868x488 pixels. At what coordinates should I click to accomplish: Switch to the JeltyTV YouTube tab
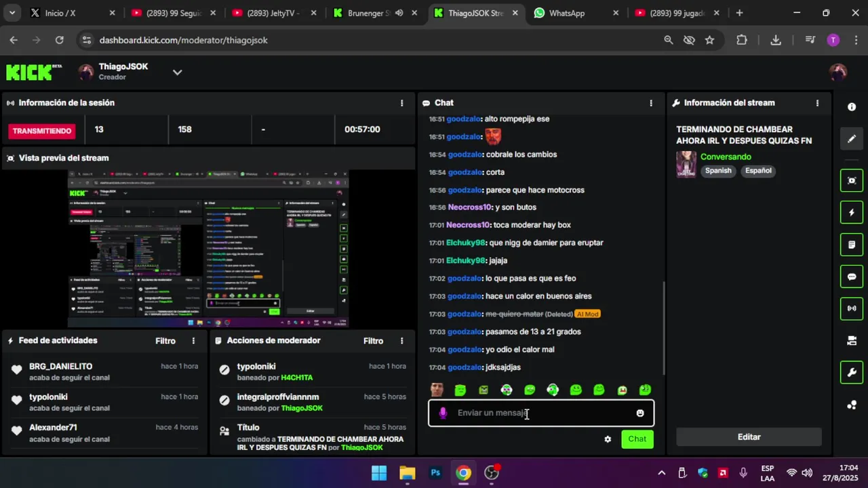coord(275,13)
